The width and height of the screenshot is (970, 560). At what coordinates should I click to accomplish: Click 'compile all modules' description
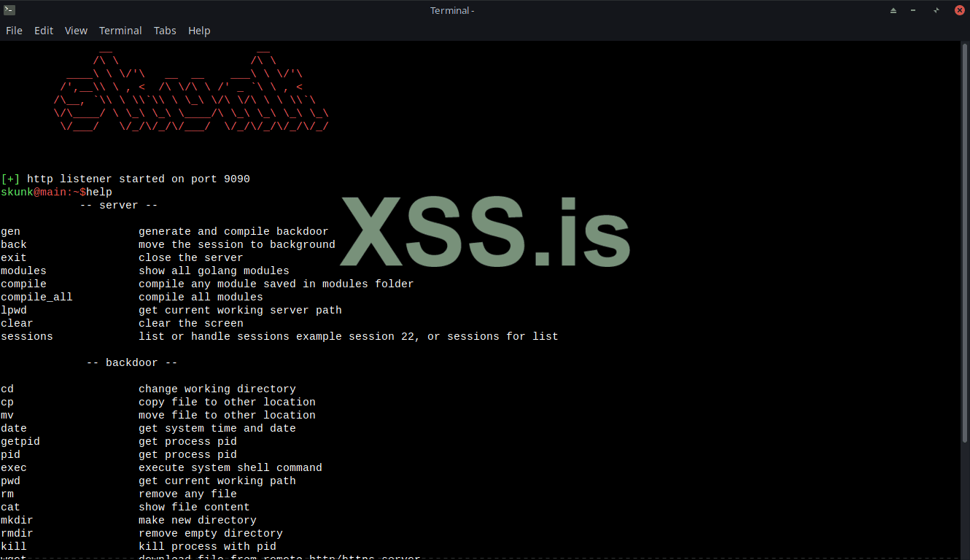tap(201, 297)
